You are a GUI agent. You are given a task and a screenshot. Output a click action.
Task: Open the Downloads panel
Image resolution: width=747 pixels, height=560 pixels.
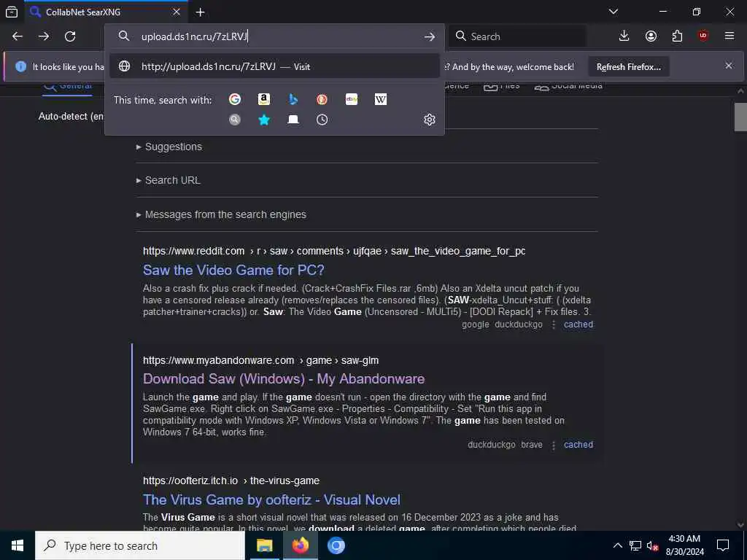(624, 36)
